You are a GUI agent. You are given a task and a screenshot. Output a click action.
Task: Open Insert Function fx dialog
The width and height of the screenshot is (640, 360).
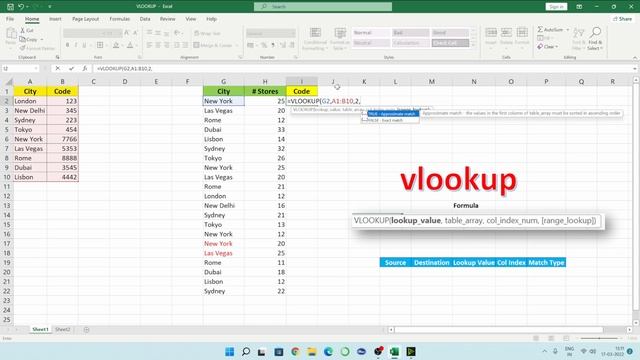point(84,69)
